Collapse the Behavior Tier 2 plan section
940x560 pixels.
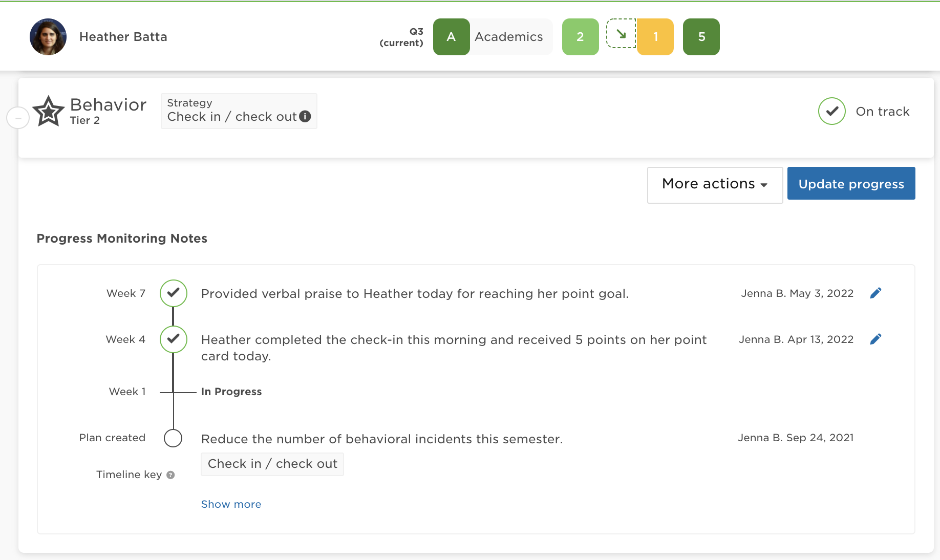point(18,118)
